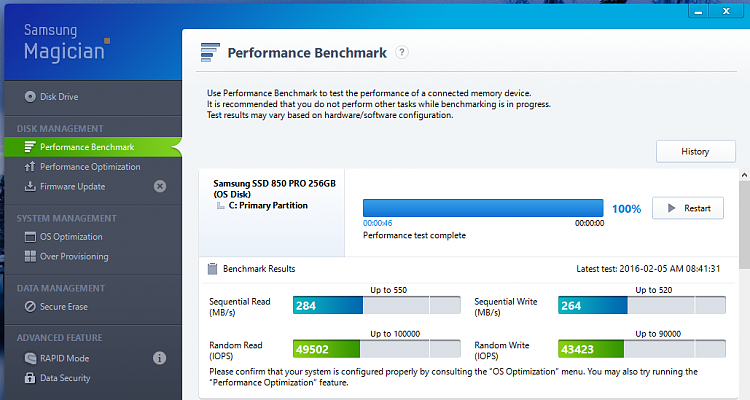Click info badge beside RAPID Mode
Screen dimensions: 750x400
(160, 358)
